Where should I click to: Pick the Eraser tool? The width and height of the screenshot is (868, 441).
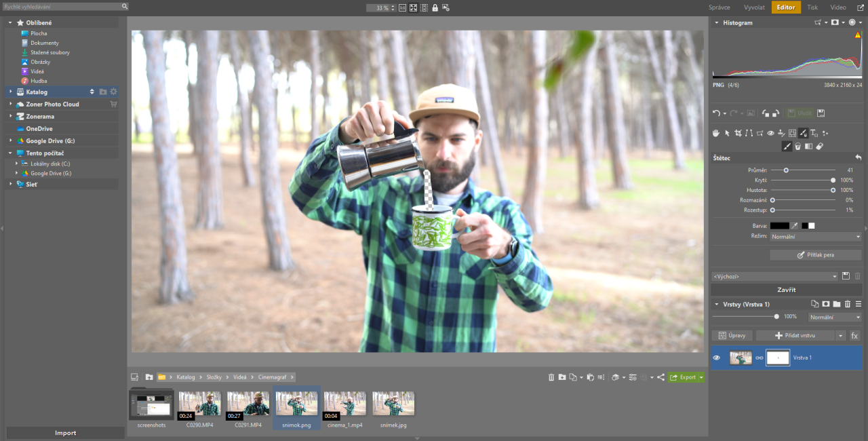(x=819, y=146)
